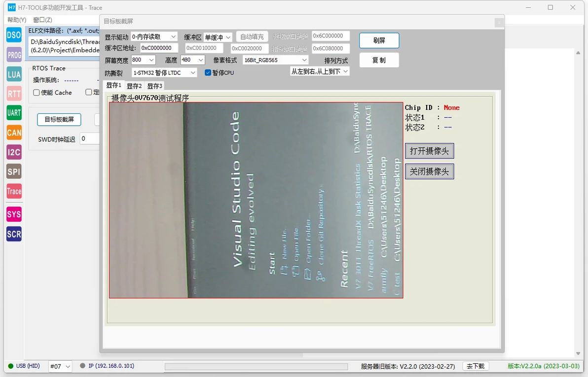Screen dimensions: 588x377
Task: Expand the 显示驱动 dropdown
Action: point(154,37)
